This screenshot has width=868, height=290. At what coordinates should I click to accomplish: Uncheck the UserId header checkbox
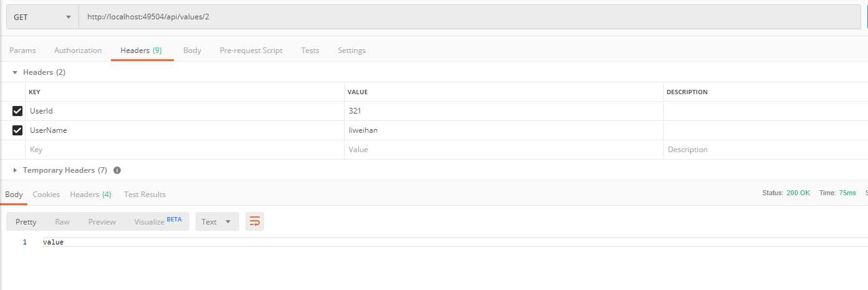17,111
